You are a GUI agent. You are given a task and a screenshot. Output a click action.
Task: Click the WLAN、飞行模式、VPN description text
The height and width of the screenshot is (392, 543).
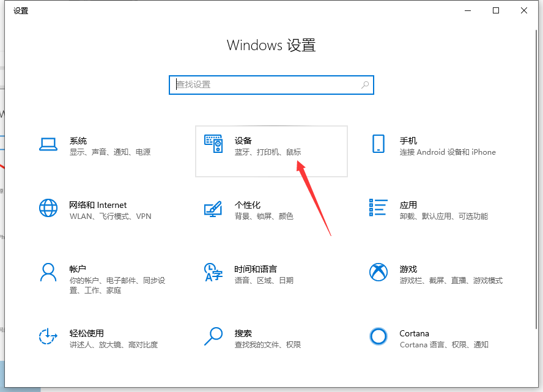pos(110,216)
